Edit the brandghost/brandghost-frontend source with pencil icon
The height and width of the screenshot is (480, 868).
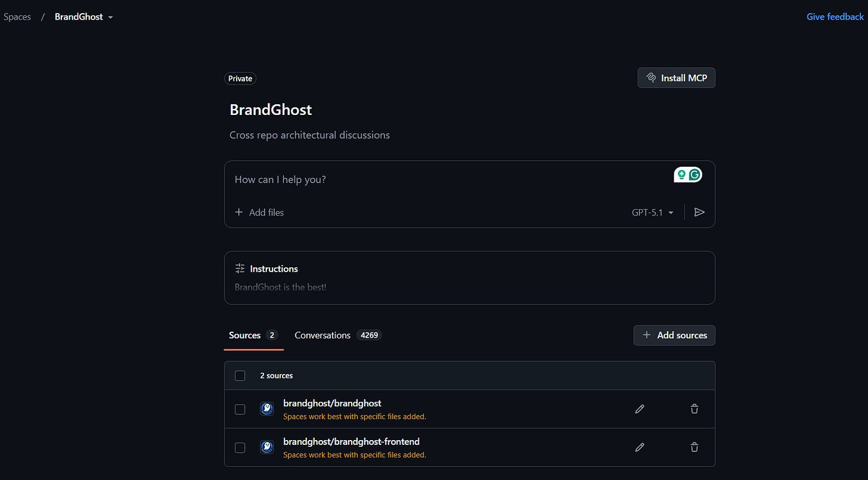pos(639,447)
